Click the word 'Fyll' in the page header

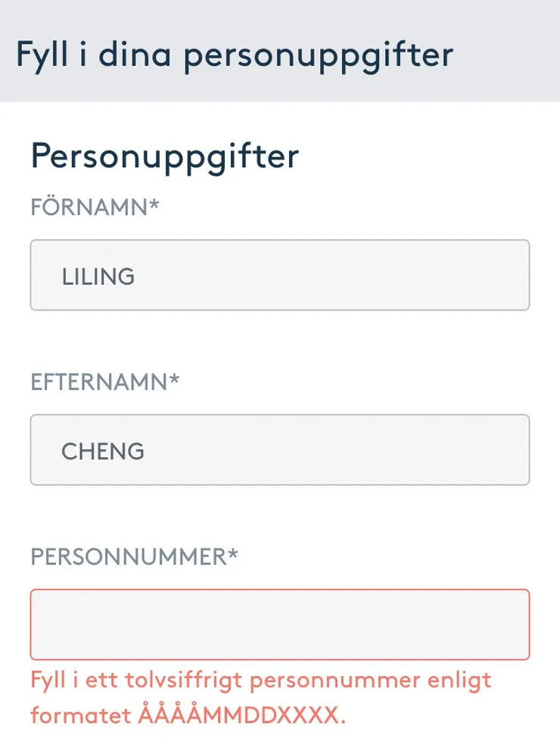tap(42, 55)
